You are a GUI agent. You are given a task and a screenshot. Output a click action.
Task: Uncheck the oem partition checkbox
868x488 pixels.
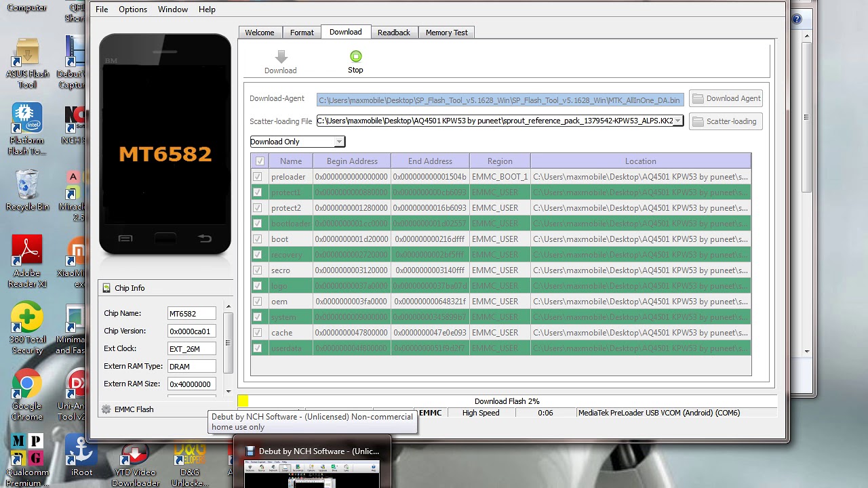click(257, 302)
